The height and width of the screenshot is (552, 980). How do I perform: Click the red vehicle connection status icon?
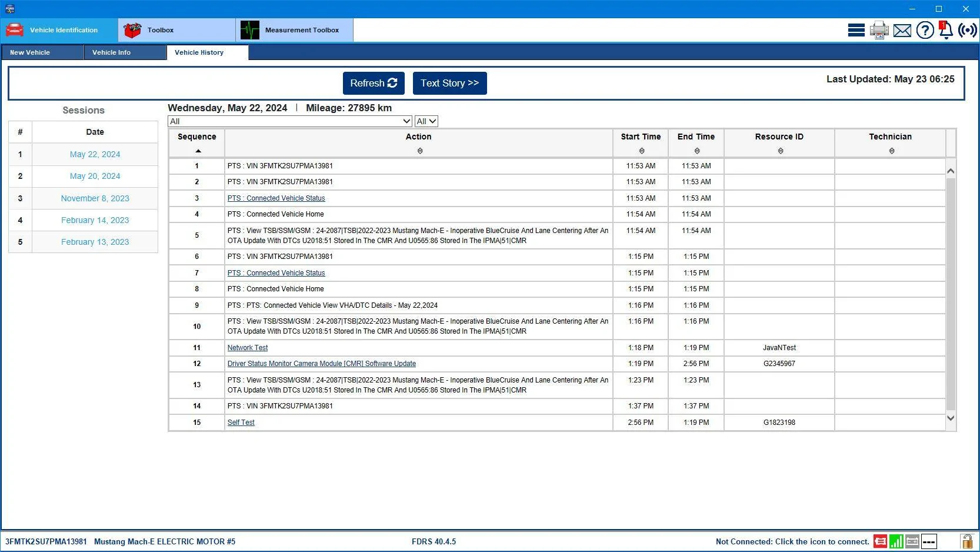tap(880, 541)
